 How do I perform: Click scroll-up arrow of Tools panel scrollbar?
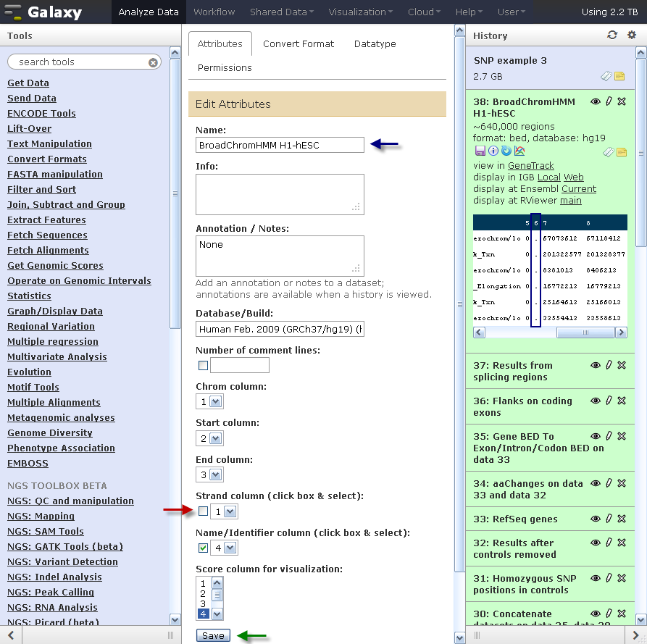(x=175, y=53)
